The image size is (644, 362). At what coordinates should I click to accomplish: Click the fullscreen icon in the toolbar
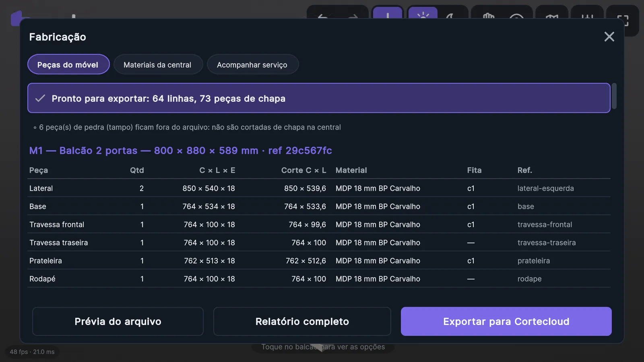point(623,20)
